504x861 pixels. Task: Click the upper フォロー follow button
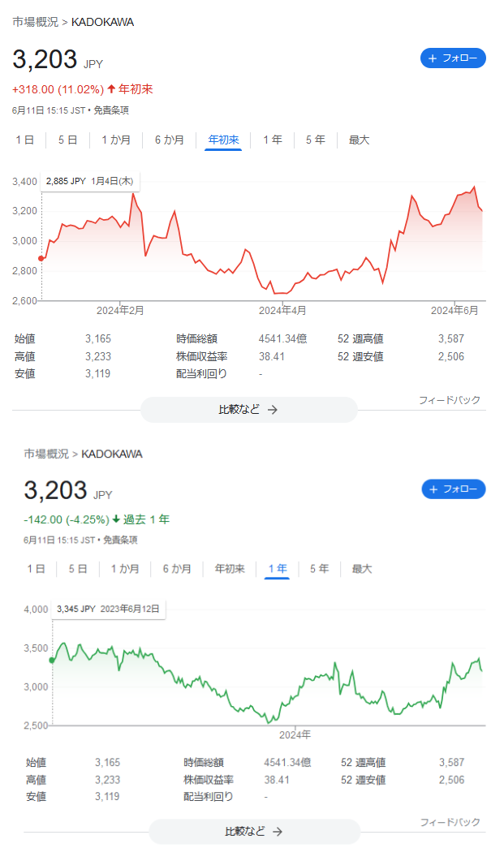click(x=453, y=58)
